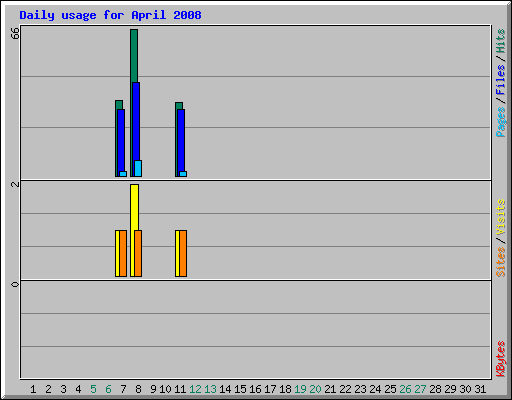Click day label '4' on the x-axis

pyautogui.click(x=78, y=389)
